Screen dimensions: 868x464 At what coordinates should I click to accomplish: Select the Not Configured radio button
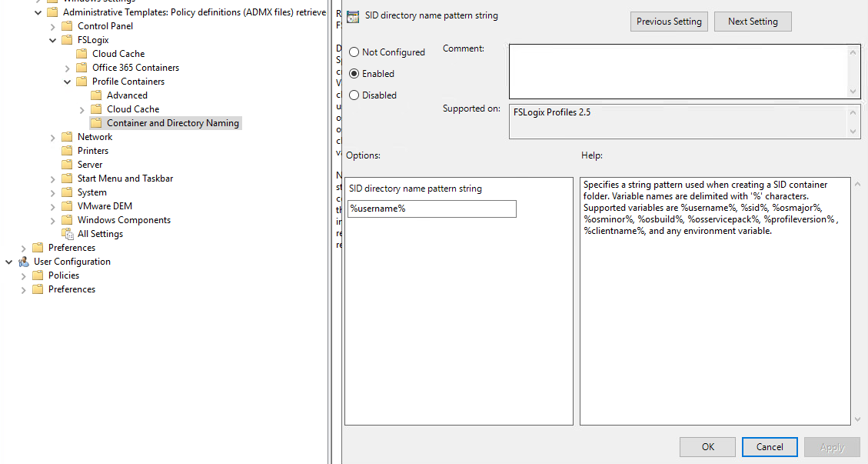(x=354, y=52)
